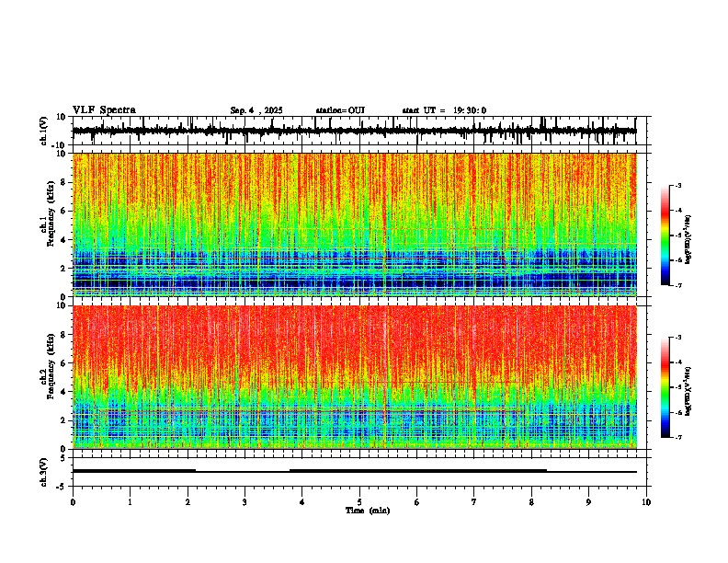728x563 pixels.
Task: Click the "Time (min)" axis label
Action: (368, 511)
